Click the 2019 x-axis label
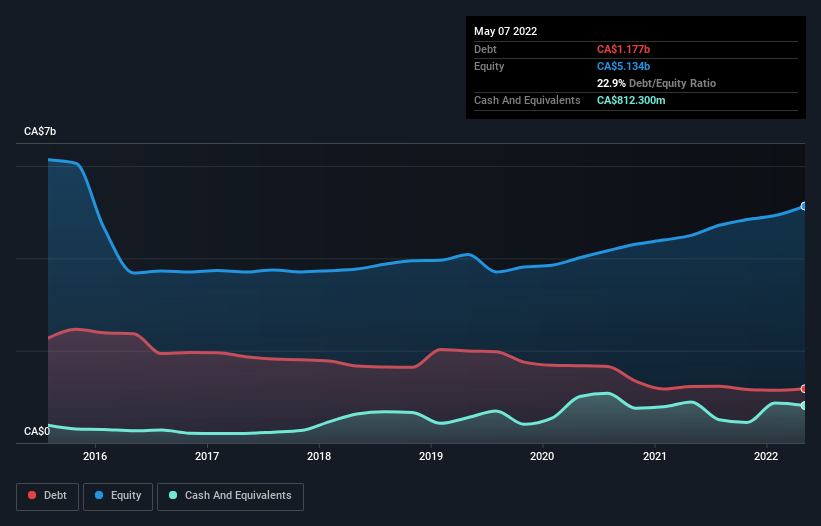 (431, 456)
